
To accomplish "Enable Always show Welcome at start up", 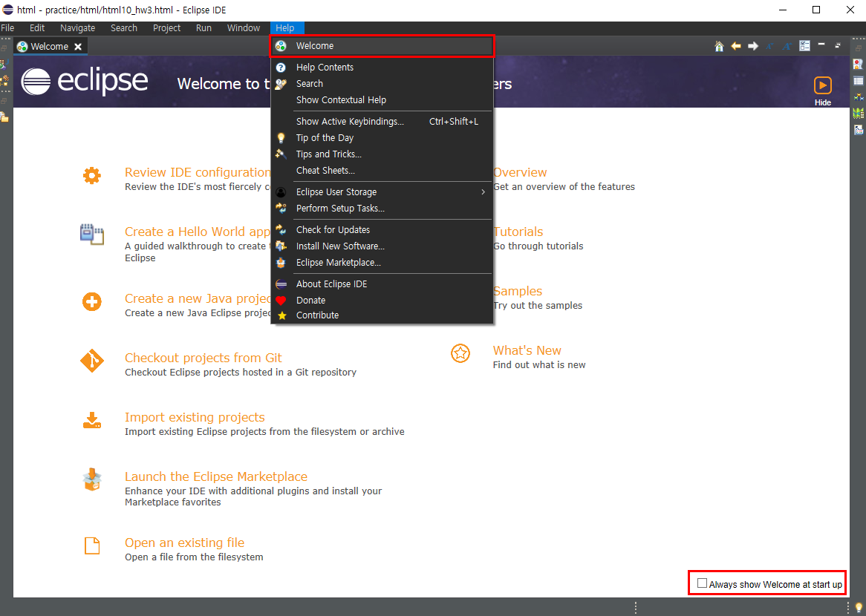I will click(x=702, y=583).
